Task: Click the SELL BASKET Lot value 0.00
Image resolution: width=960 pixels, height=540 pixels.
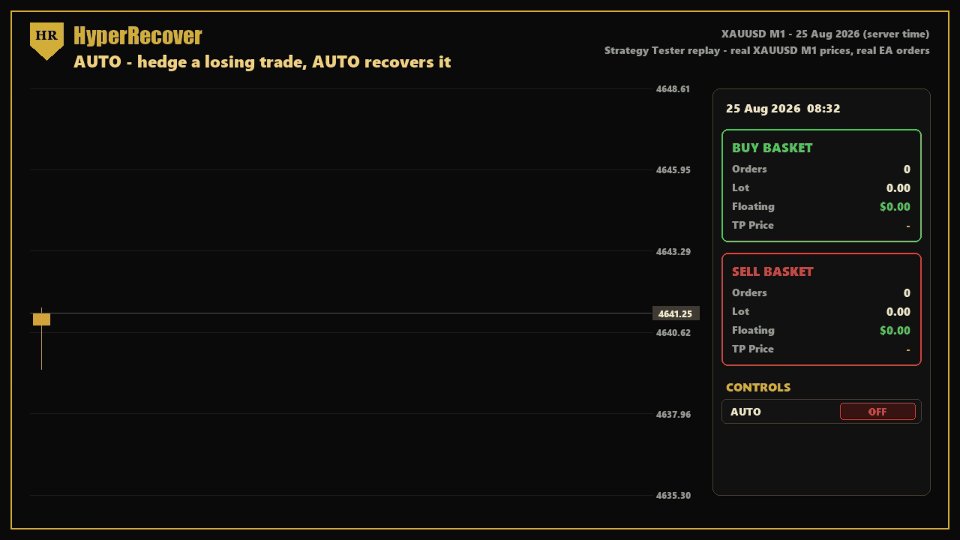Action: point(898,312)
